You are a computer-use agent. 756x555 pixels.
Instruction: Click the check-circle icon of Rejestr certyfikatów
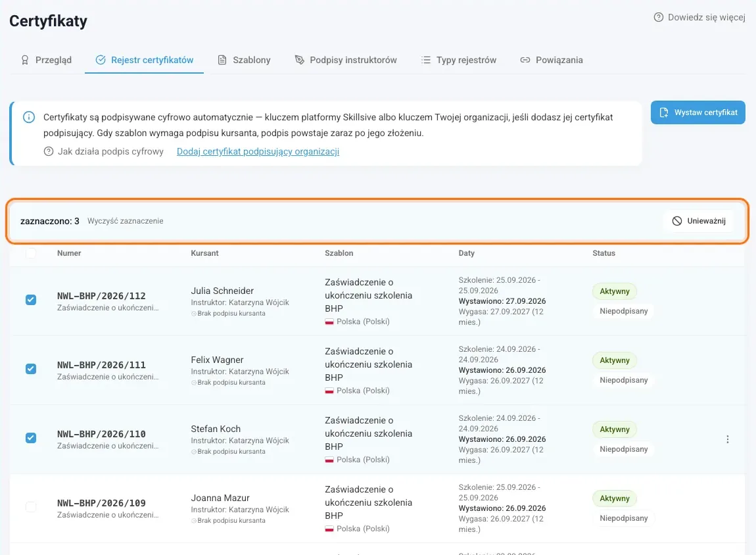(101, 60)
